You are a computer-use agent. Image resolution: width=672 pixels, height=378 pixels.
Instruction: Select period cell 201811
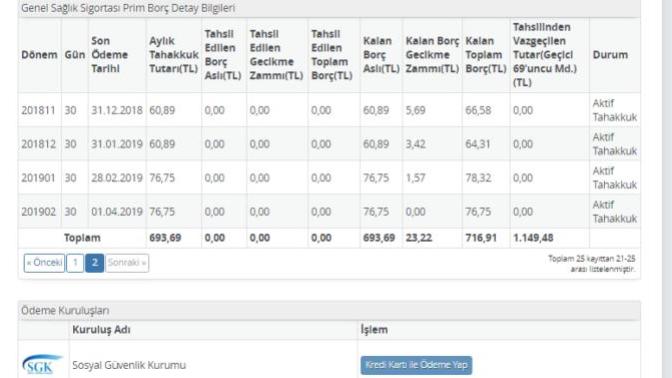39,110
